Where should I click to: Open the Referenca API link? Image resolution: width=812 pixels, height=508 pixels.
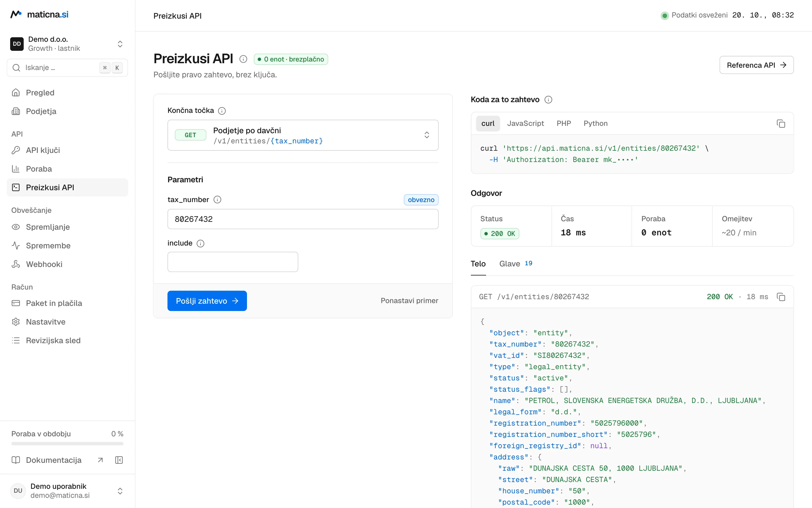tap(756, 65)
